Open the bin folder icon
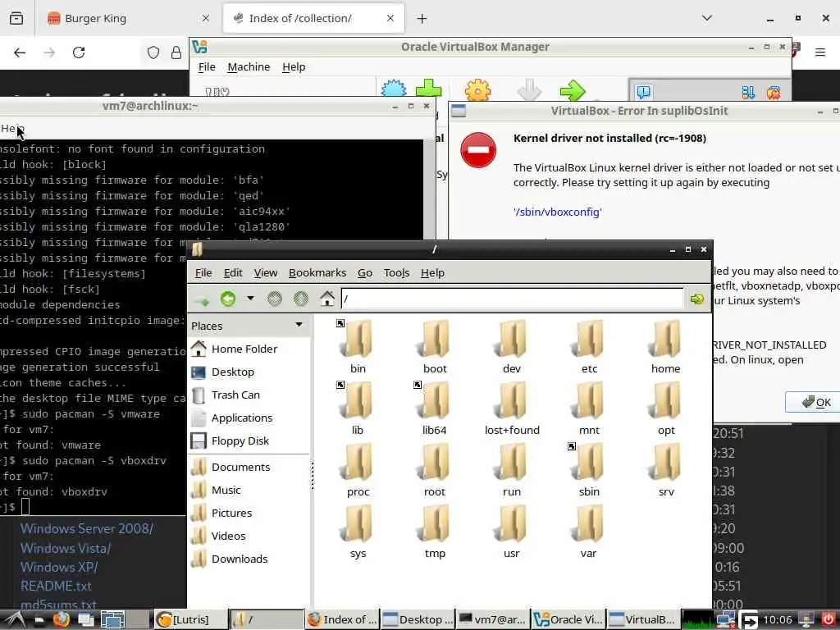Viewport: 840px width, 630px height. pyautogui.click(x=358, y=340)
